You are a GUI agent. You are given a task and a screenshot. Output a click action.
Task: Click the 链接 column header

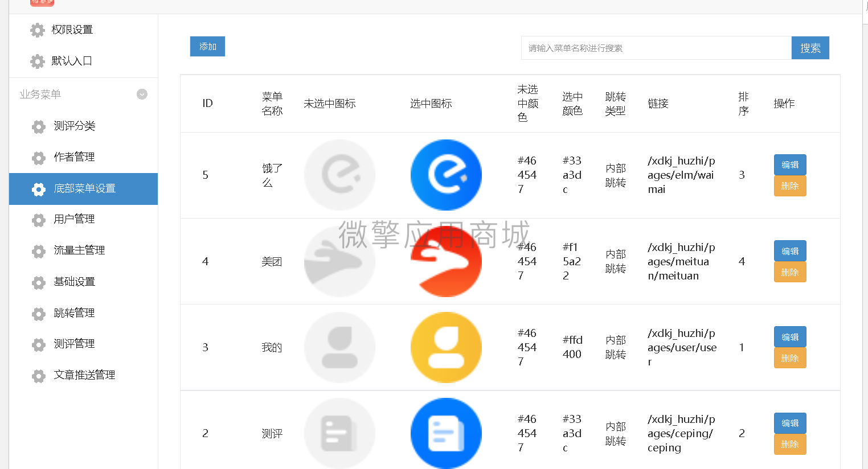(x=658, y=104)
